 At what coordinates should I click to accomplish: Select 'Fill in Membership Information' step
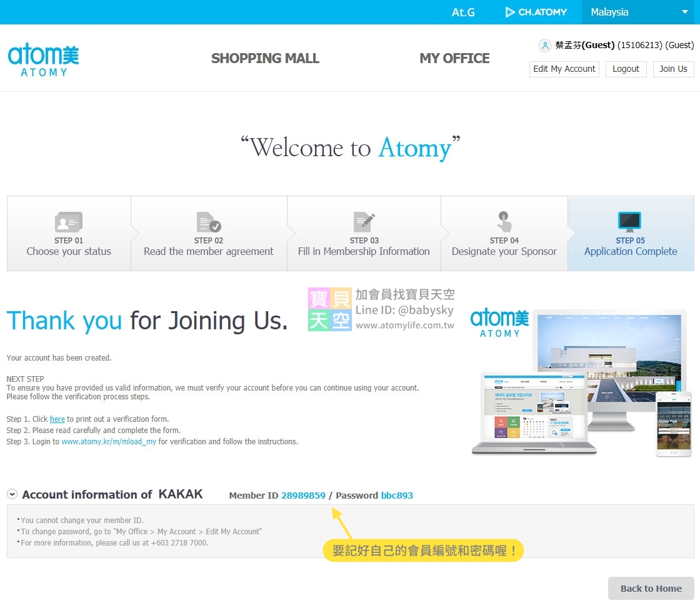(363, 234)
